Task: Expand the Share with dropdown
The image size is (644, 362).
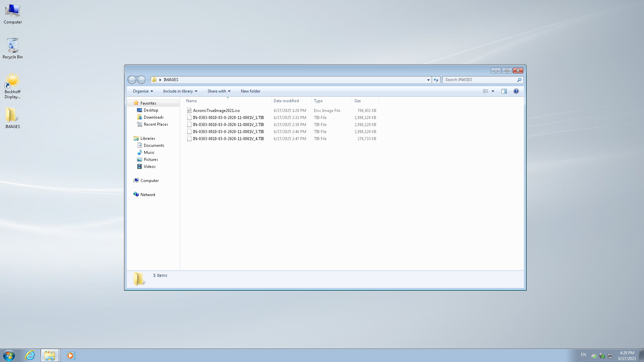Action: (x=219, y=91)
